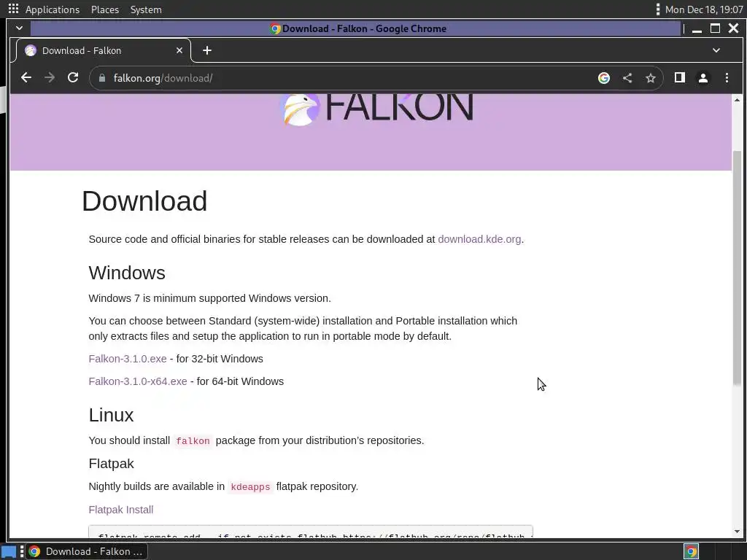This screenshot has width=747, height=560.
Task: Open the Flatpak Install link
Action: (121, 510)
